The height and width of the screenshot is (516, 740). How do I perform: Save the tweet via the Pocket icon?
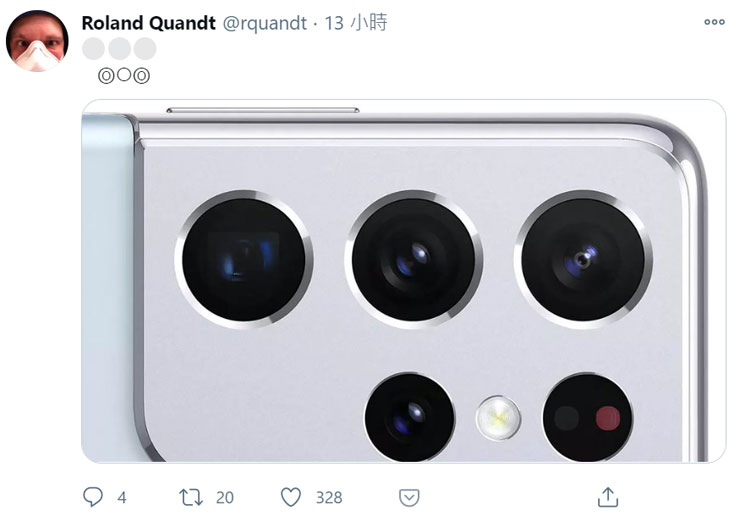click(x=409, y=498)
